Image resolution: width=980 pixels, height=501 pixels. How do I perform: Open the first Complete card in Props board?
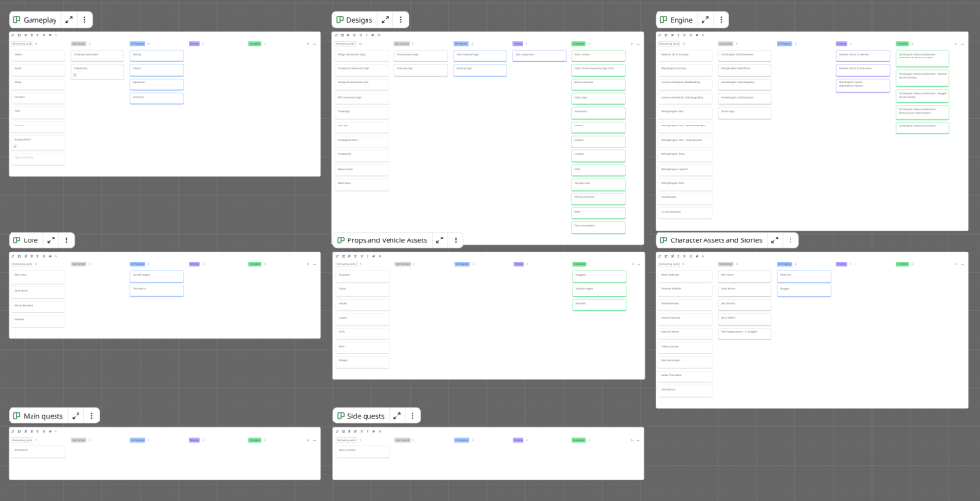(598, 275)
